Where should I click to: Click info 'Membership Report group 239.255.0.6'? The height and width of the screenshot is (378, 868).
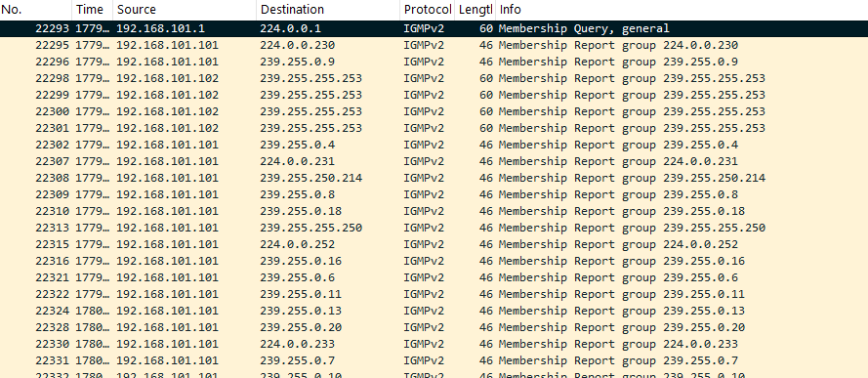click(x=618, y=277)
